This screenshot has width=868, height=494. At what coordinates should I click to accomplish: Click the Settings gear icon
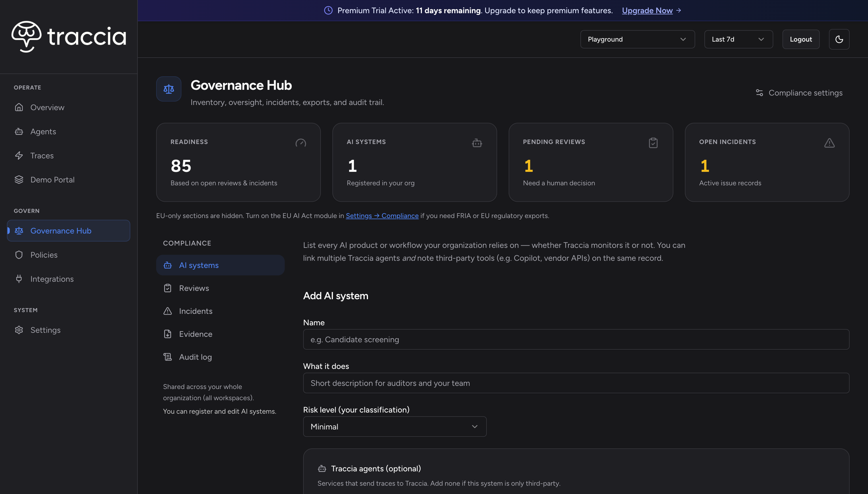tap(19, 330)
